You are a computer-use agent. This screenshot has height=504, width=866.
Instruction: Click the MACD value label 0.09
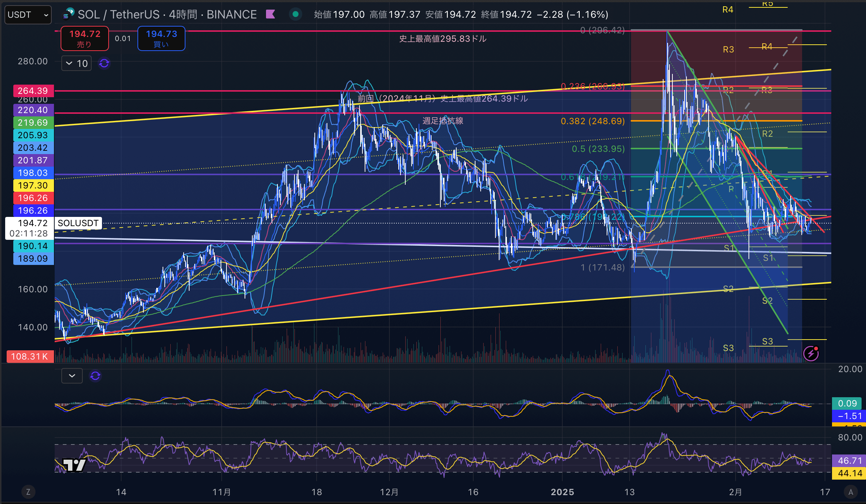(847, 403)
